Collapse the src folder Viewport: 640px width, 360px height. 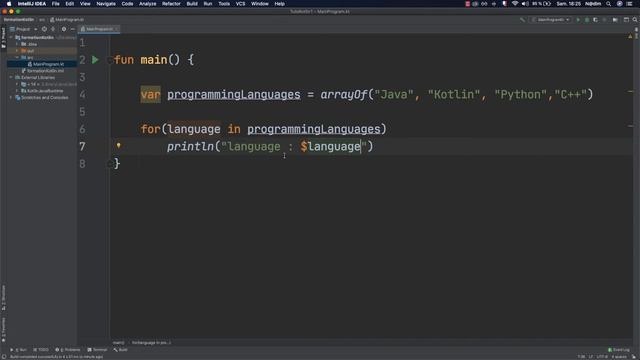click(17, 58)
